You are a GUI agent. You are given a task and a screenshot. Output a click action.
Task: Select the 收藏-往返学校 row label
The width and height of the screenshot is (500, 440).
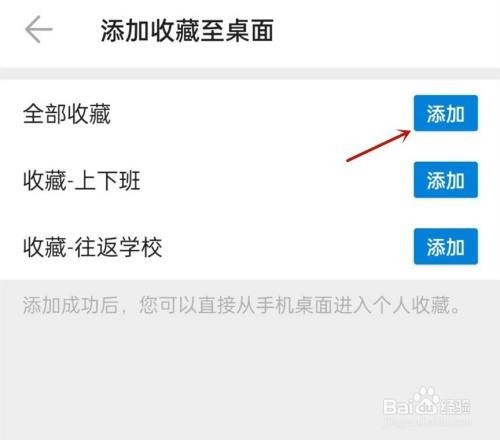coord(92,247)
